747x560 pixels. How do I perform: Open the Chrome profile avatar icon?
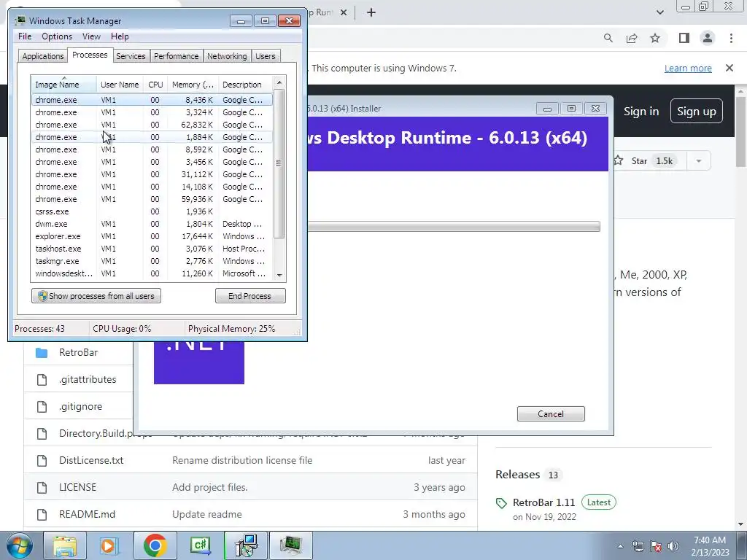tap(708, 38)
